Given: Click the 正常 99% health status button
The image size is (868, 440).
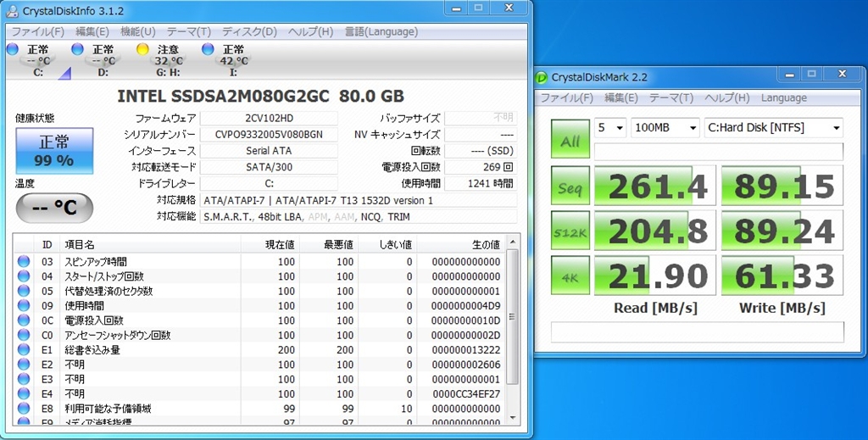Looking at the screenshot, I should pyautogui.click(x=54, y=151).
